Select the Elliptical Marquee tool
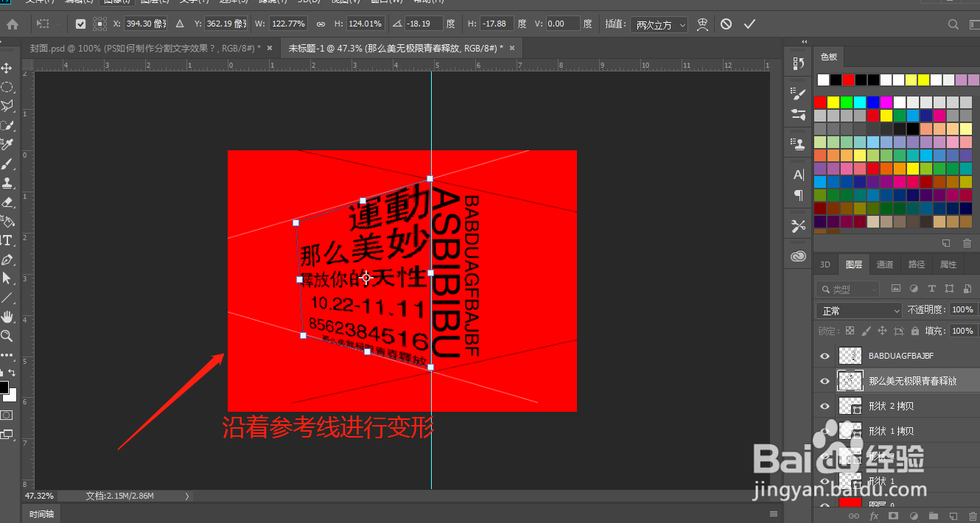The height and width of the screenshot is (523, 980). click(x=7, y=88)
